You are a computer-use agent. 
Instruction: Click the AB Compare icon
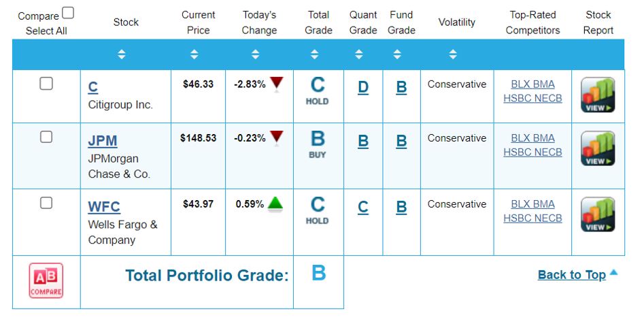click(46, 280)
